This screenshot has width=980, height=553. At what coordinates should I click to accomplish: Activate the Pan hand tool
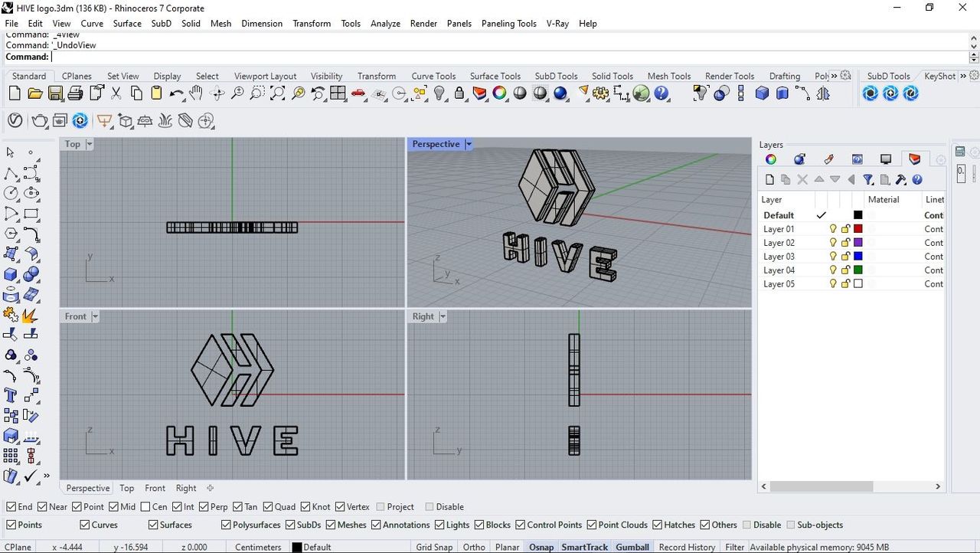[x=196, y=93]
